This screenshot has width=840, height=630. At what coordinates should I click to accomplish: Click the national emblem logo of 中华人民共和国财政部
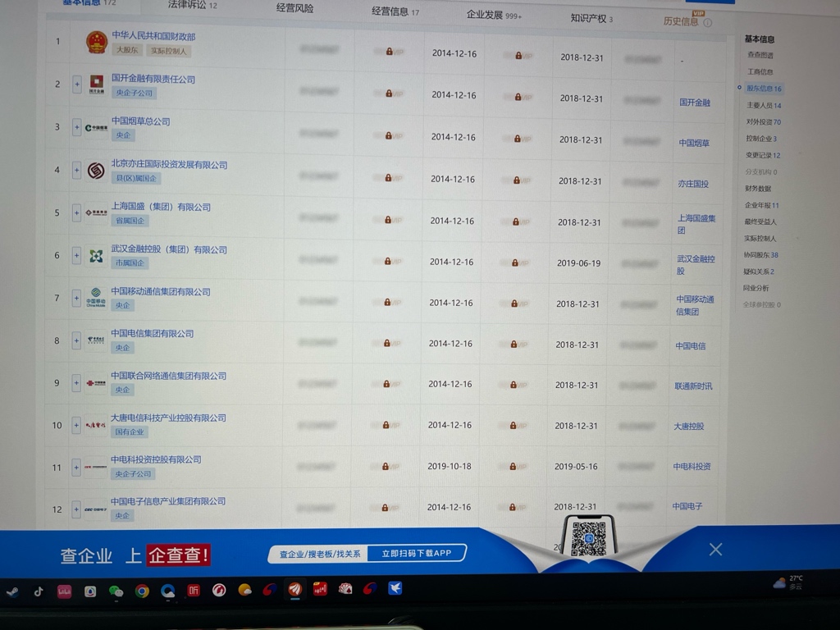pyautogui.click(x=97, y=43)
